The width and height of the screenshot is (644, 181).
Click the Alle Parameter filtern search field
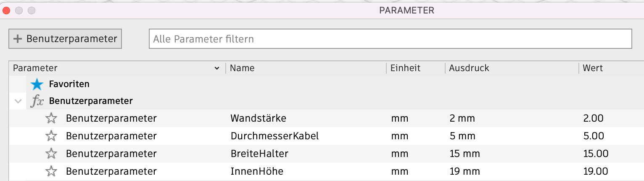pos(391,39)
